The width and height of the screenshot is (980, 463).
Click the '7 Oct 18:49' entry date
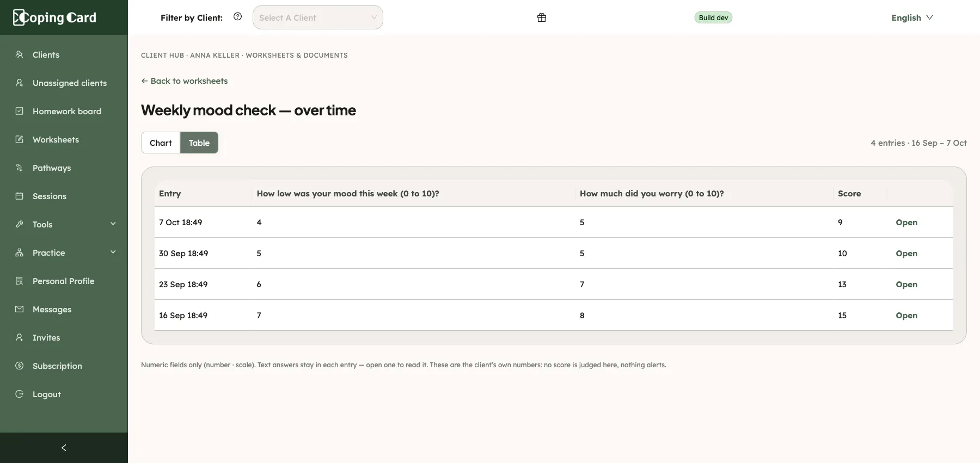click(180, 222)
